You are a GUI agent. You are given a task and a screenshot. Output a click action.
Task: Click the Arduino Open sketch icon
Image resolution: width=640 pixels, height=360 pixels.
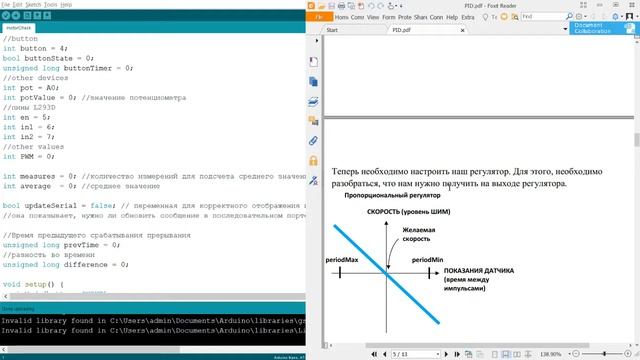(37, 16)
